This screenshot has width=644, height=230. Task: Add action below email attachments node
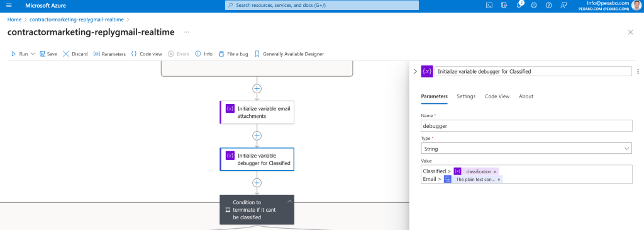(x=257, y=135)
